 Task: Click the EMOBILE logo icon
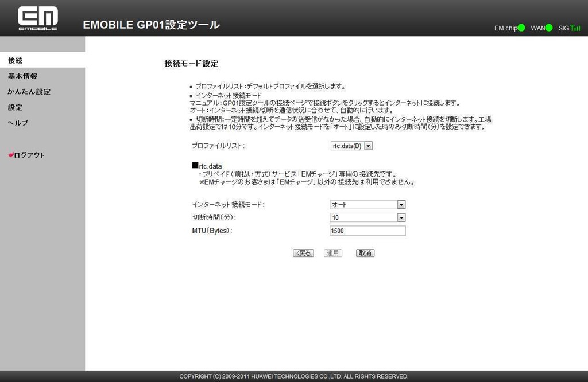click(37, 18)
